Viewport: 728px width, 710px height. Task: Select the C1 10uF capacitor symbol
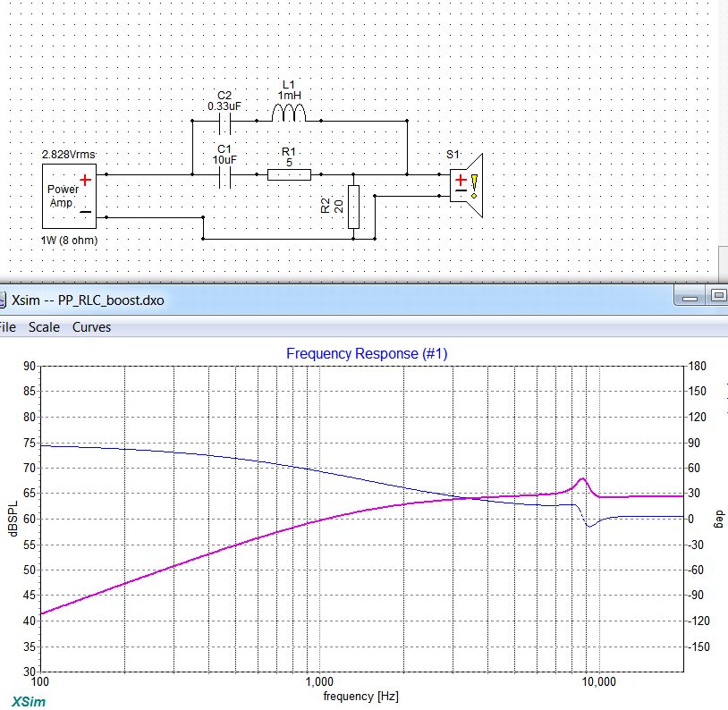tap(224, 175)
